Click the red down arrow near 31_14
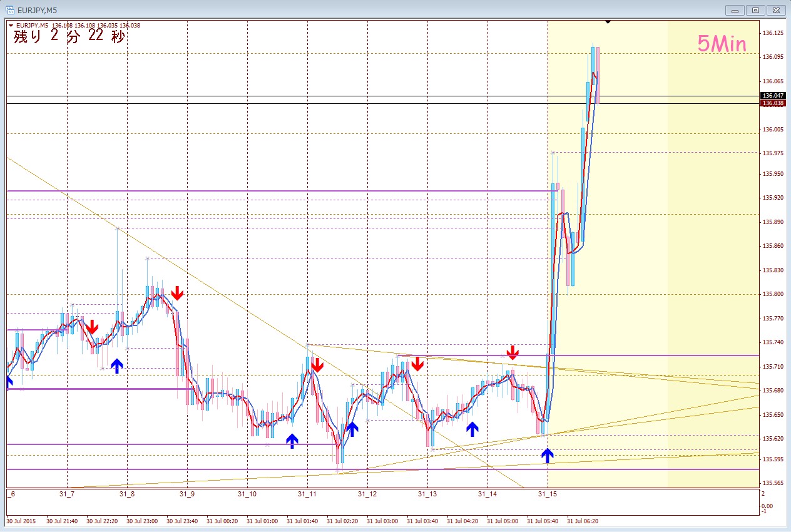Image resolution: width=791 pixels, height=532 pixels. (x=513, y=352)
